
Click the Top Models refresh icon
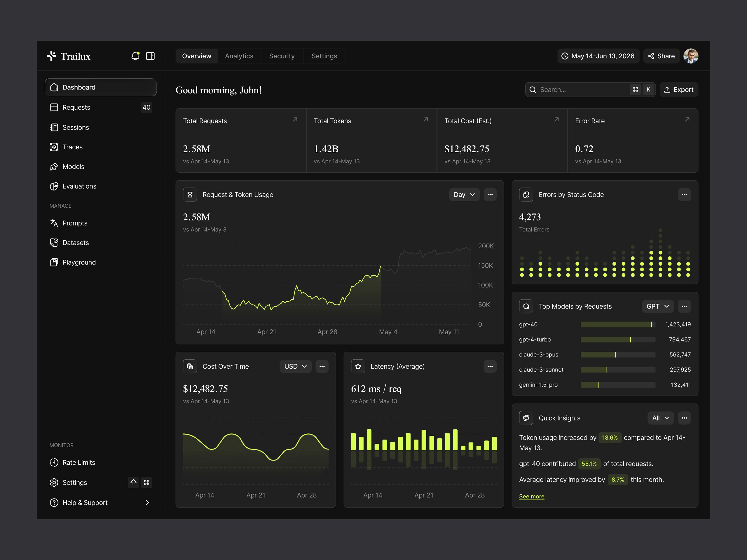526,307
